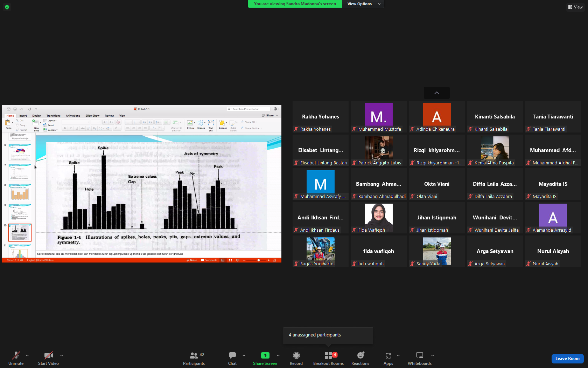Open Comments in the PowerPoint status bar
Screen dimensions: 588x368
pyautogui.click(x=209, y=260)
